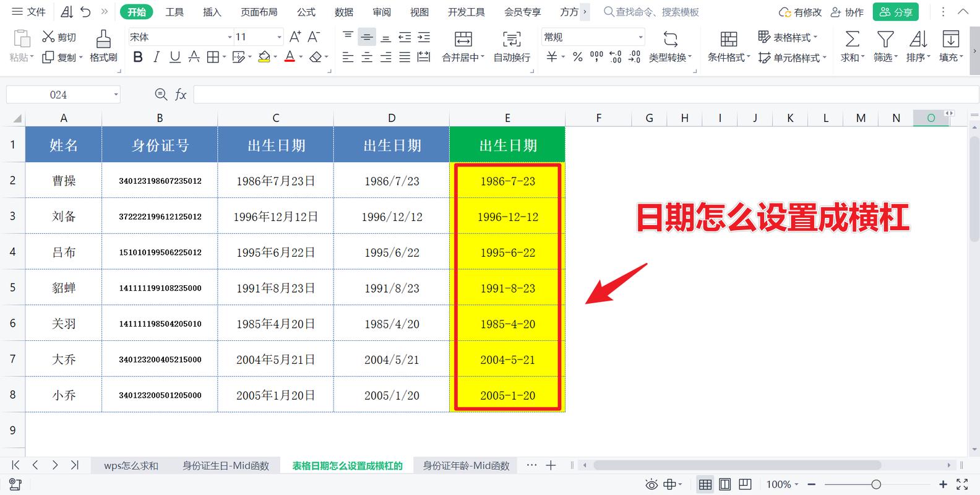Open number format 常规 dropdown
The height and width of the screenshot is (495, 980).
point(640,38)
